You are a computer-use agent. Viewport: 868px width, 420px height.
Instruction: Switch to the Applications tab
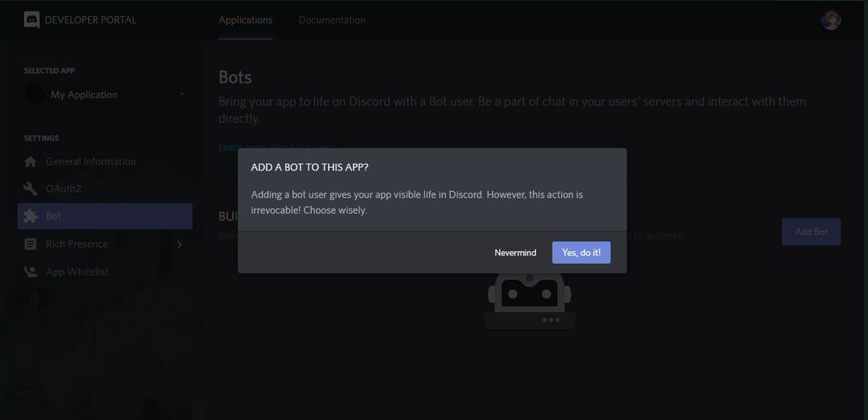click(x=245, y=20)
